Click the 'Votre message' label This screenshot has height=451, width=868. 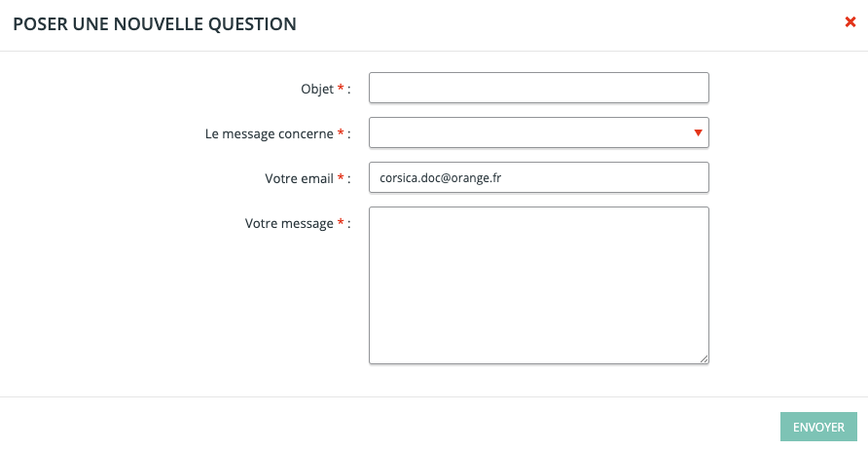coord(289,223)
